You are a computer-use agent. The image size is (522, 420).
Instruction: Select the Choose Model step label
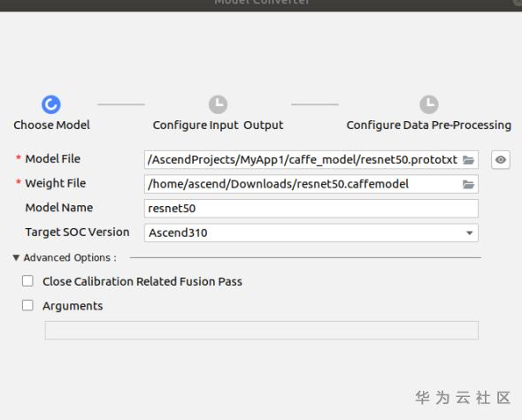[51, 126]
